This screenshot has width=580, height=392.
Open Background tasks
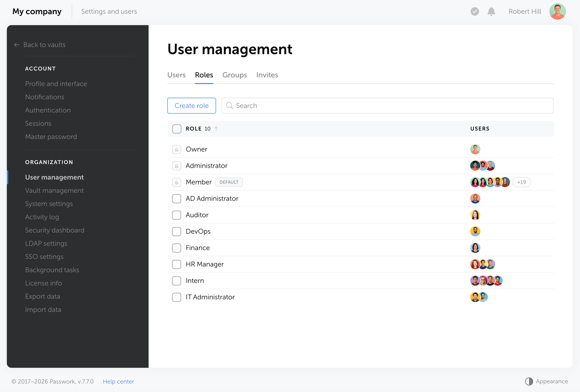point(52,270)
